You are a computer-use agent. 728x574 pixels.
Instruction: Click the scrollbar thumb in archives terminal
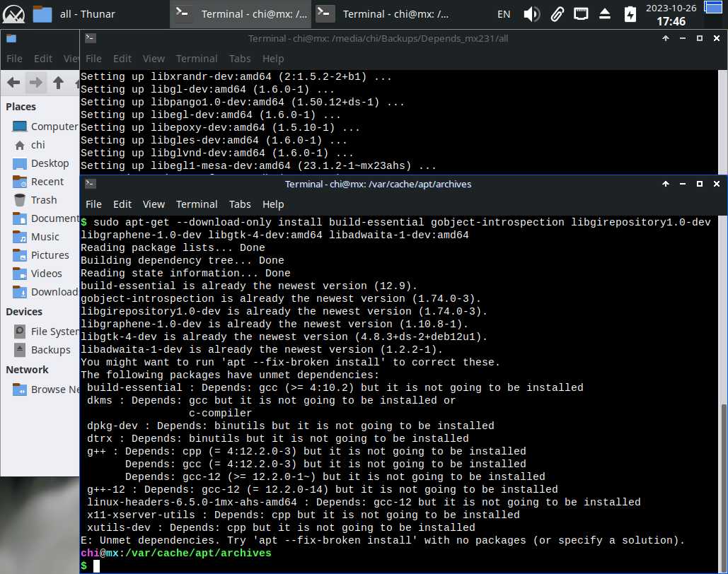723,487
